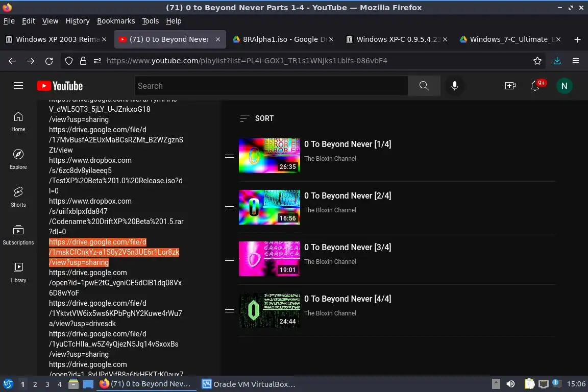Open a new browser tab
The image size is (588, 392).
pos(577,39)
